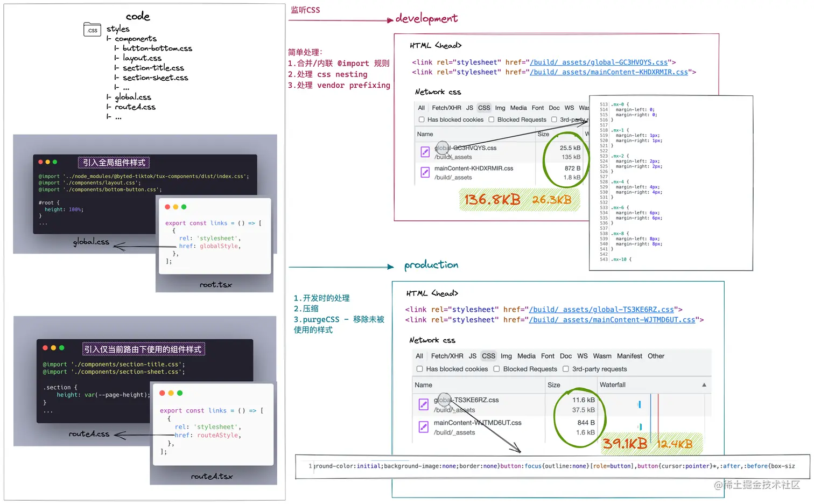Image resolution: width=814 pixels, height=504 pixels.
Task: Click section-title.css in the styles tree
Action: tap(153, 68)
